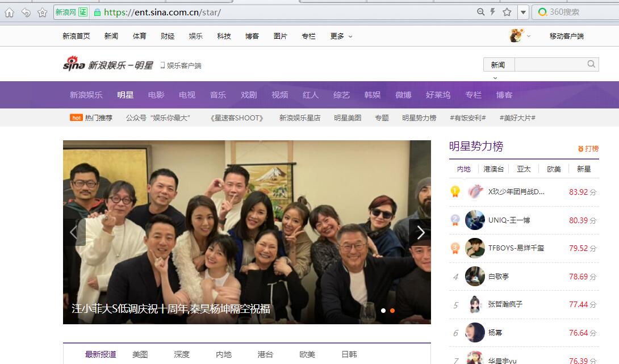Image resolution: width=619 pixels, height=364 pixels.
Task: Open 博客 in top navigation
Action: [x=252, y=36]
